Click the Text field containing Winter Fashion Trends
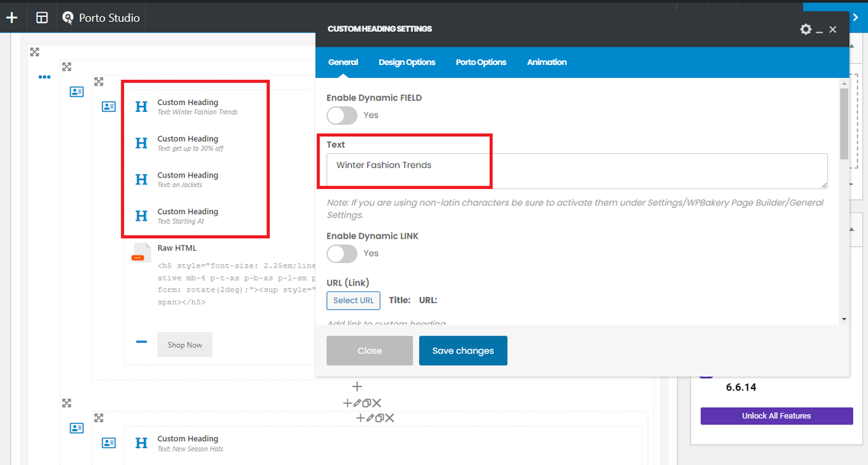868x465 pixels. click(577, 171)
